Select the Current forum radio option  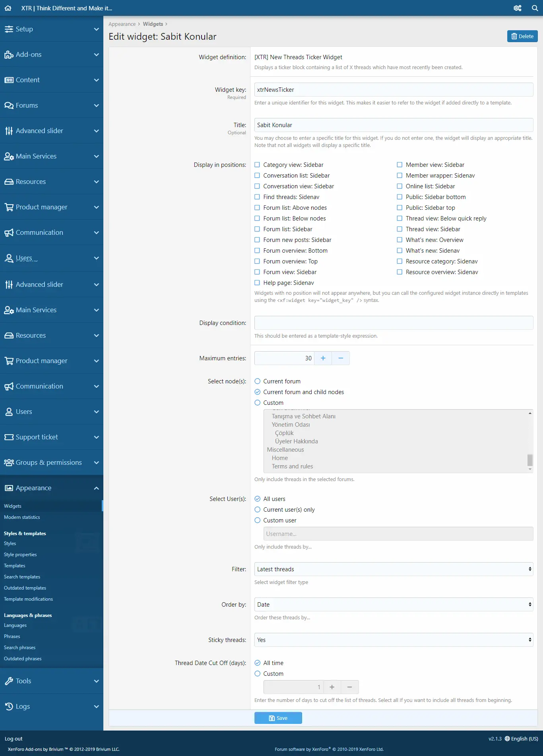tap(258, 381)
